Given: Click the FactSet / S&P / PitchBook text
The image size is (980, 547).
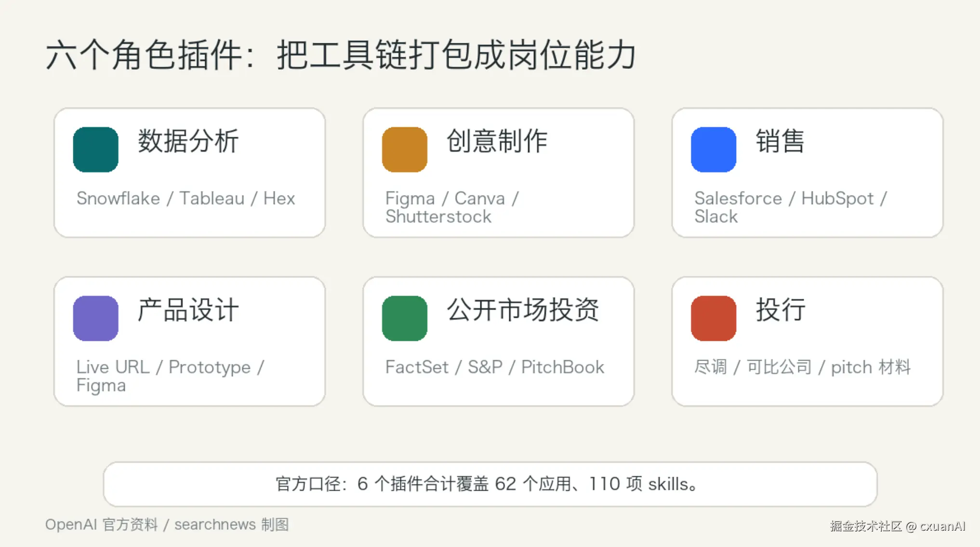Looking at the screenshot, I should click(494, 367).
